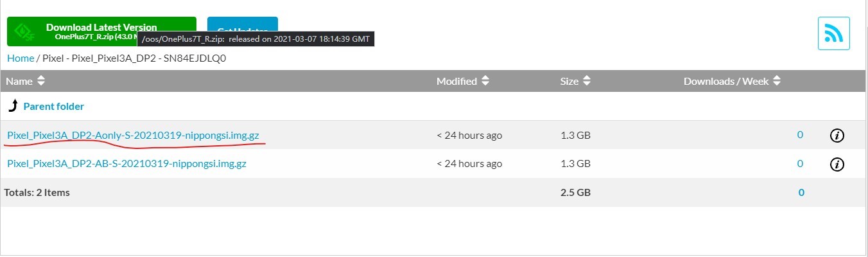This screenshot has width=868, height=257.
Task: Click the Downloads / Week header label
Action: pyautogui.click(x=726, y=82)
